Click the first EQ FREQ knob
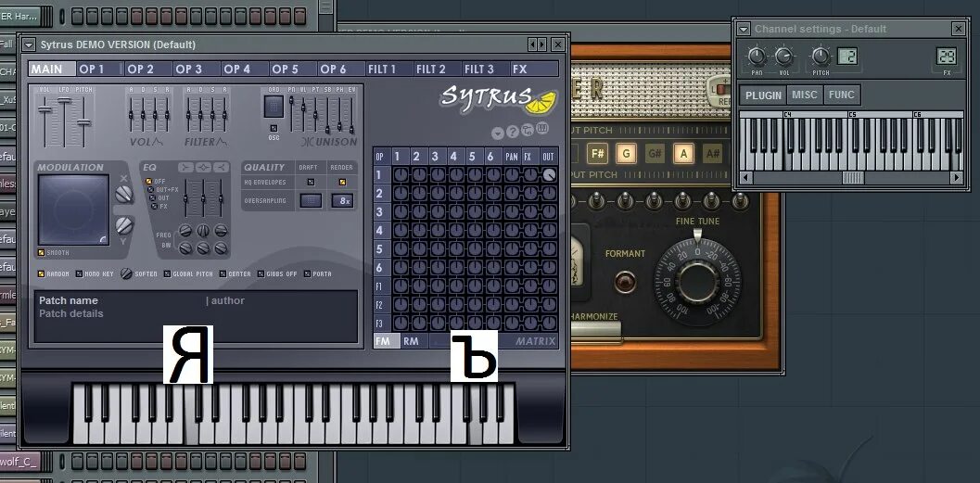This screenshot has height=483, width=980. [x=185, y=231]
